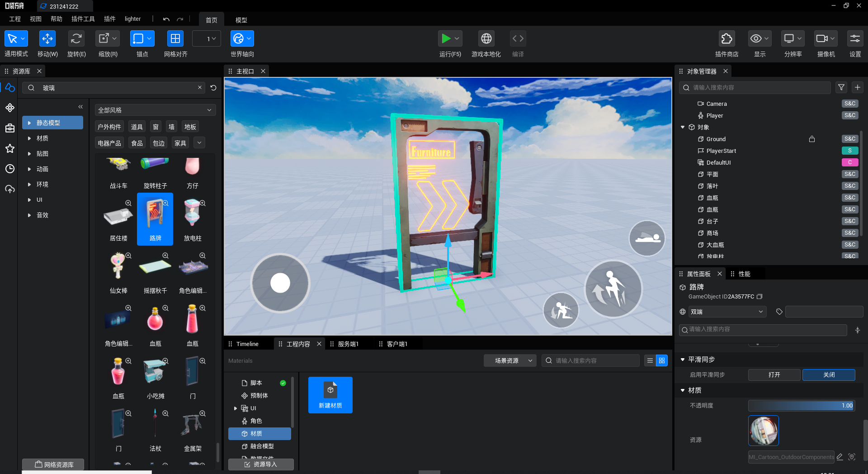Viewport: 868px width, 474px height.
Task: Click the jump action button in viewport
Action: coord(613,289)
